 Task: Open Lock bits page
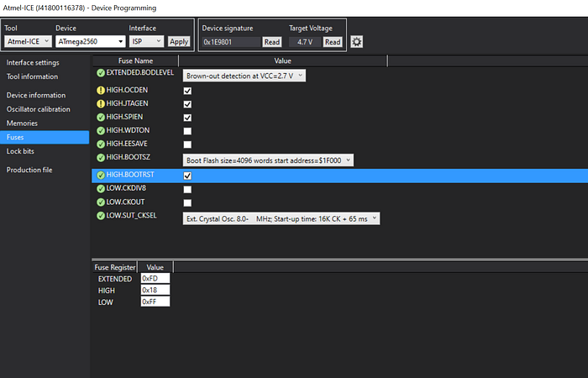20,151
